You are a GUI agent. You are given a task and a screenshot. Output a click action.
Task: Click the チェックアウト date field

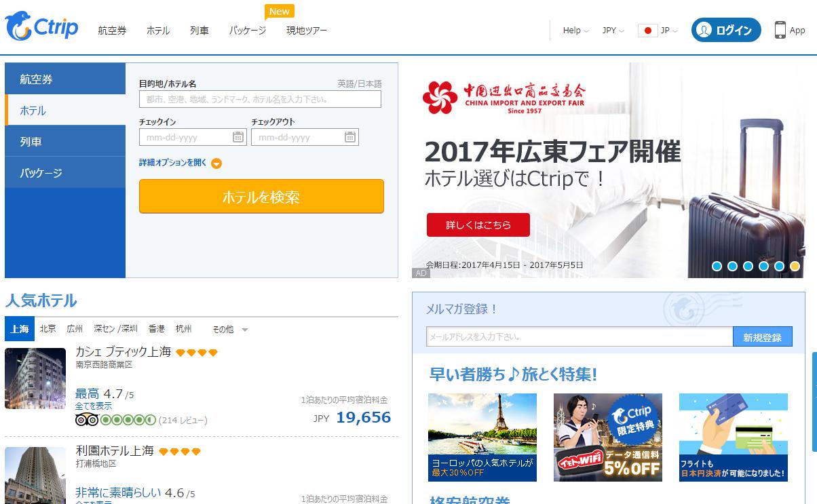coord(305,137)
